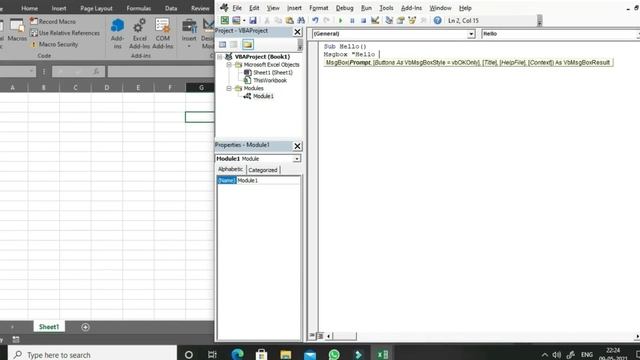Screen dimensions: 640x360
Task: Open File Explorer from the taskbar
Action: [x=286, y=354]
